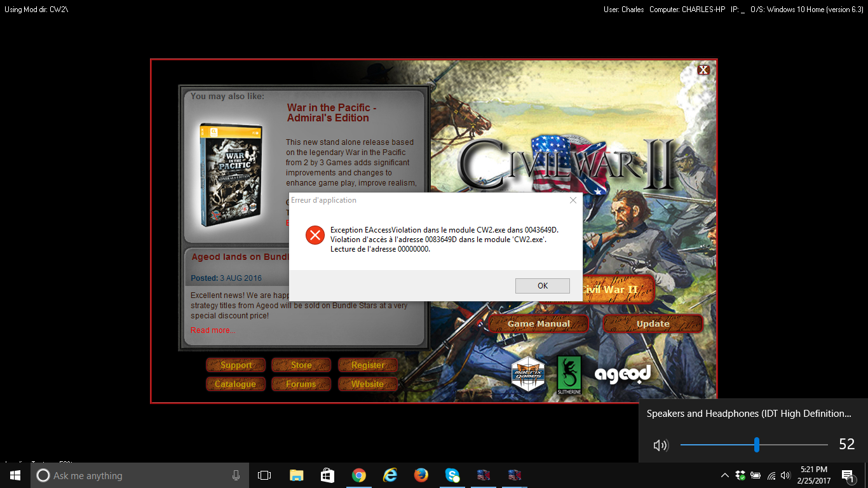The width and height of the screenshot is (868, 488).
Task: Open Skype from taskbar
Action: (452, 475)
